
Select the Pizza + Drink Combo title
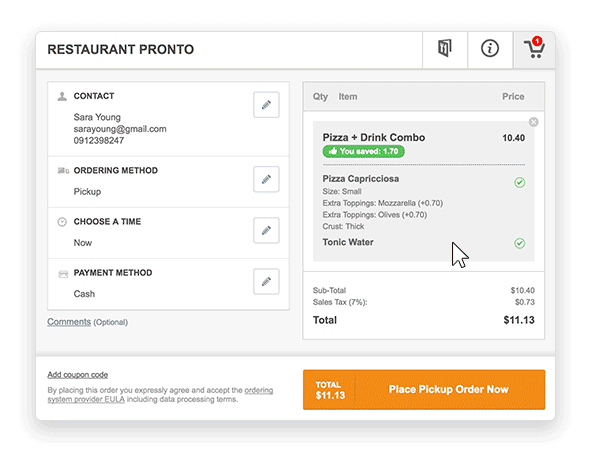(x=374, y=137)
